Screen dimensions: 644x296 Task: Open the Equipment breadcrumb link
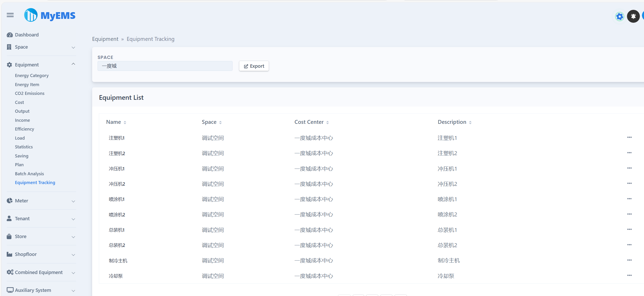point(105,39)
